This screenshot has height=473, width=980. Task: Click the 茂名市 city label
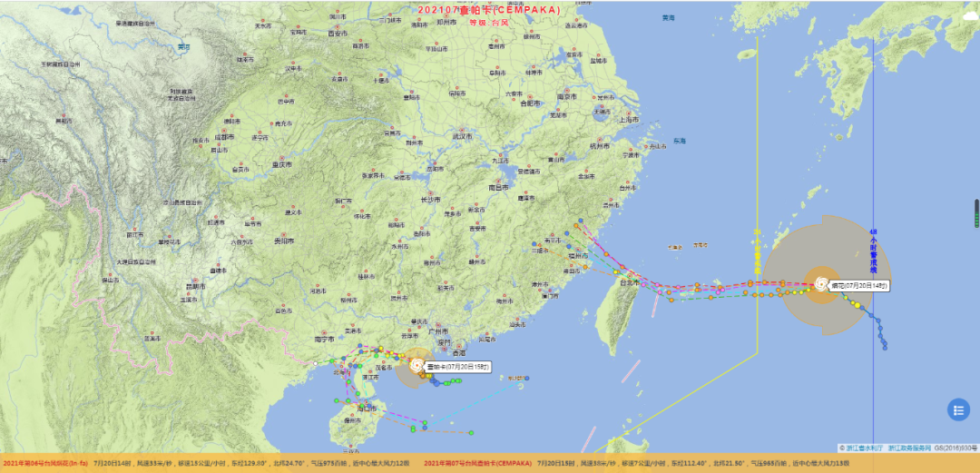coord(385,368)
